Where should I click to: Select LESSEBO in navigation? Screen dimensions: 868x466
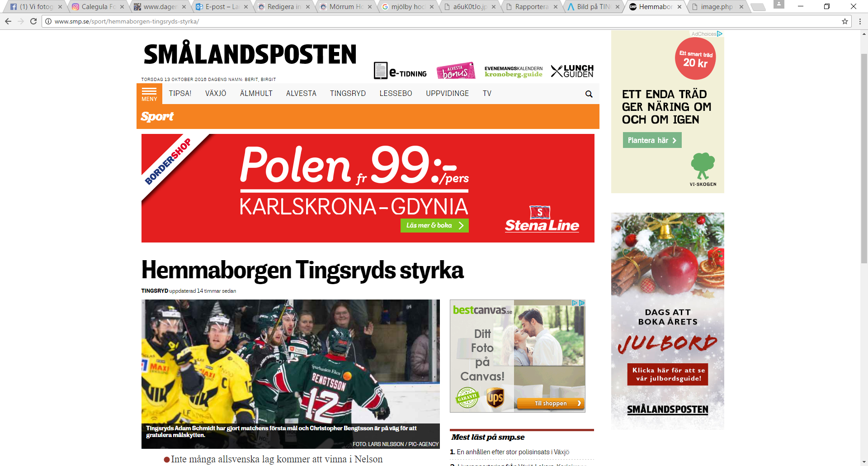[x=396, y=94]
